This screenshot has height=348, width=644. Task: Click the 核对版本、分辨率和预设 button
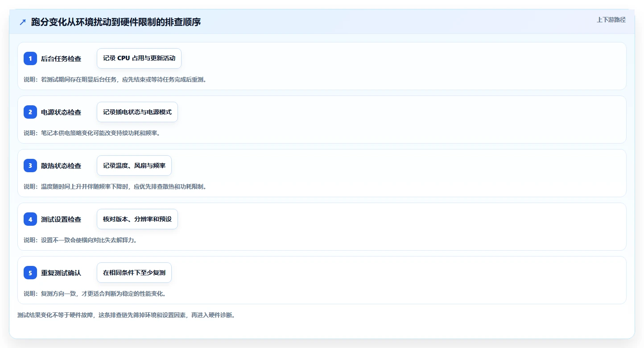pyautogui.click(x=137, y=219)
